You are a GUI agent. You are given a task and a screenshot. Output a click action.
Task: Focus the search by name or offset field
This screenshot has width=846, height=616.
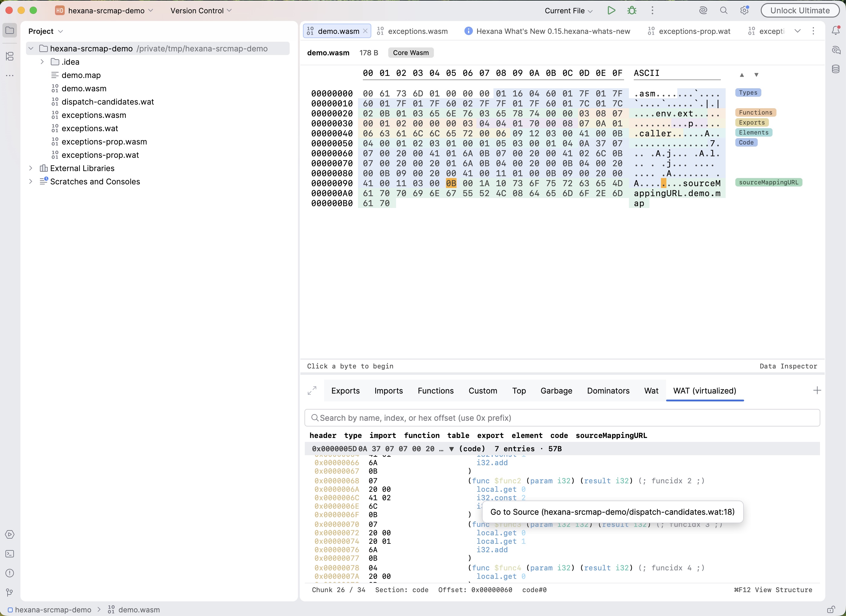tap(562, 418)
